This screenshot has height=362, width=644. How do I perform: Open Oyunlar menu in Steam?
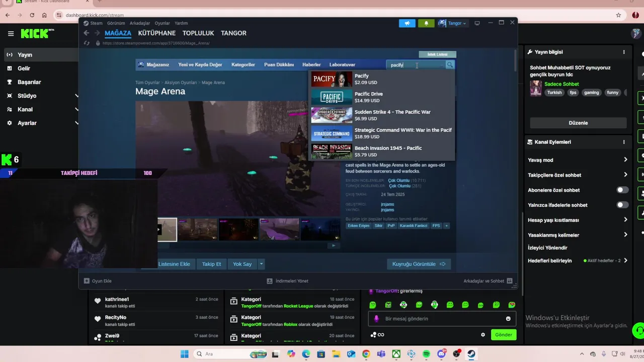162,23
